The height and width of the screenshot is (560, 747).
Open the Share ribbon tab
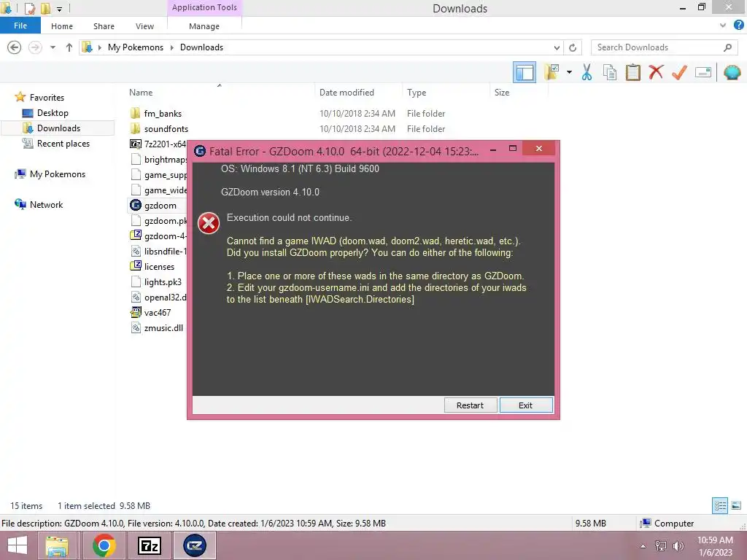pos(104,26)
